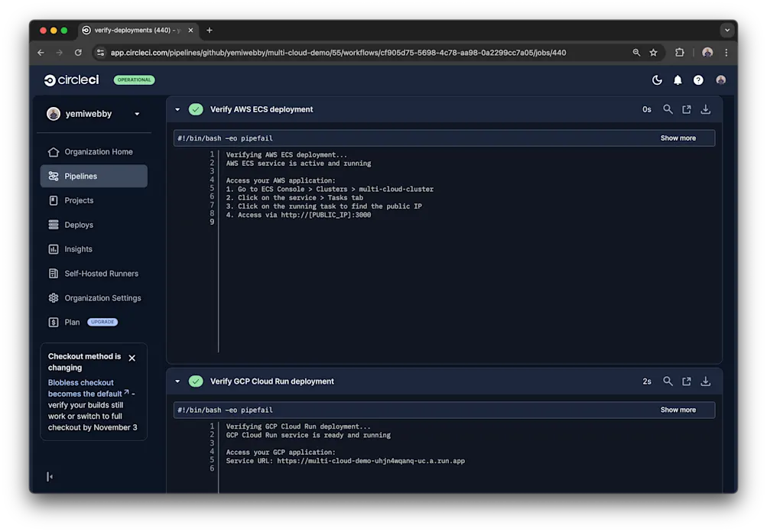767x532 pixels.
Task: Select Organization Settings in the sidebar
Action: point(102,297)
